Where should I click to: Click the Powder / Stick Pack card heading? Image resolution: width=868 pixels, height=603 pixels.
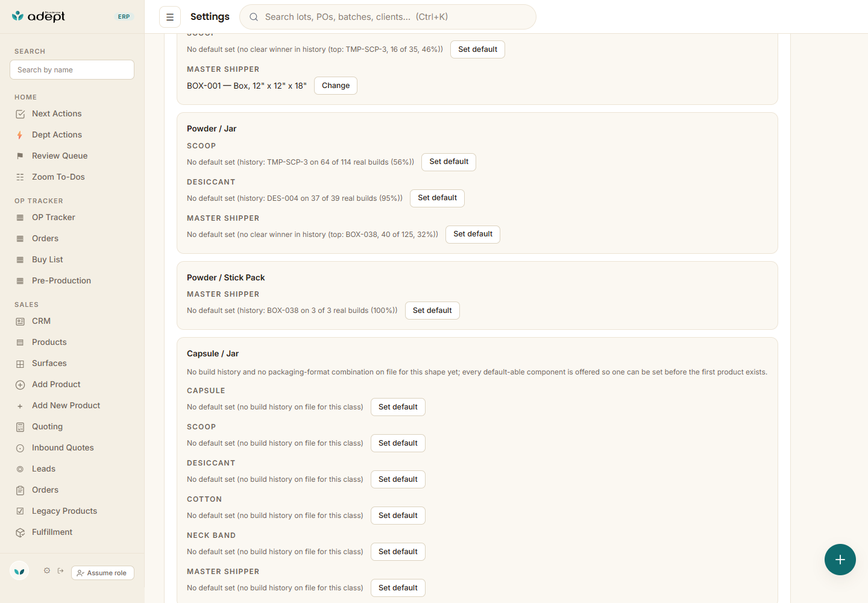tap(226, 277)
